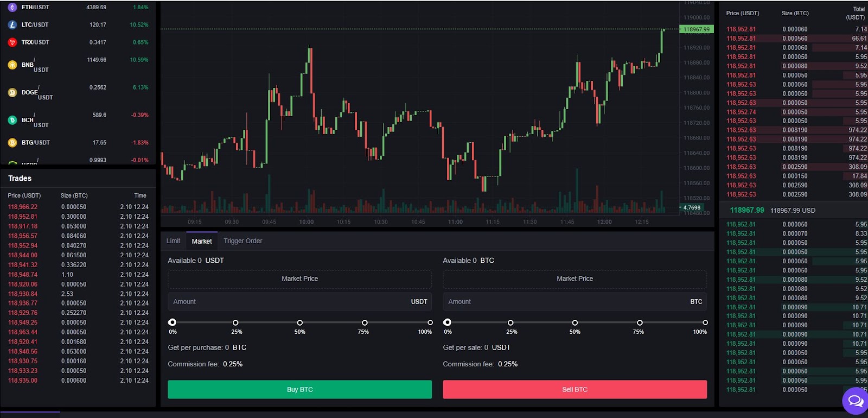Click the TRX/USDT coin icon
Screen dimensions: 868x418
(12, 42)
